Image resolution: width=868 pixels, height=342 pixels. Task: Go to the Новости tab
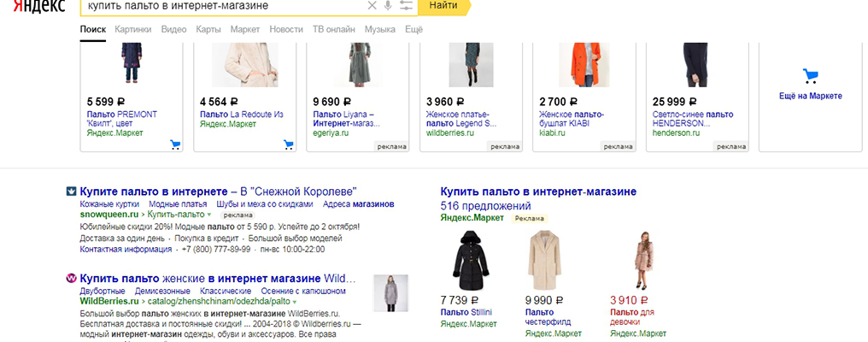(286, 29)
